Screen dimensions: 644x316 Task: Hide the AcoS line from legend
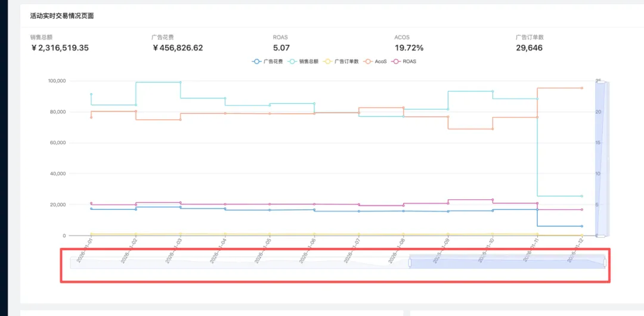click(376, 61)
